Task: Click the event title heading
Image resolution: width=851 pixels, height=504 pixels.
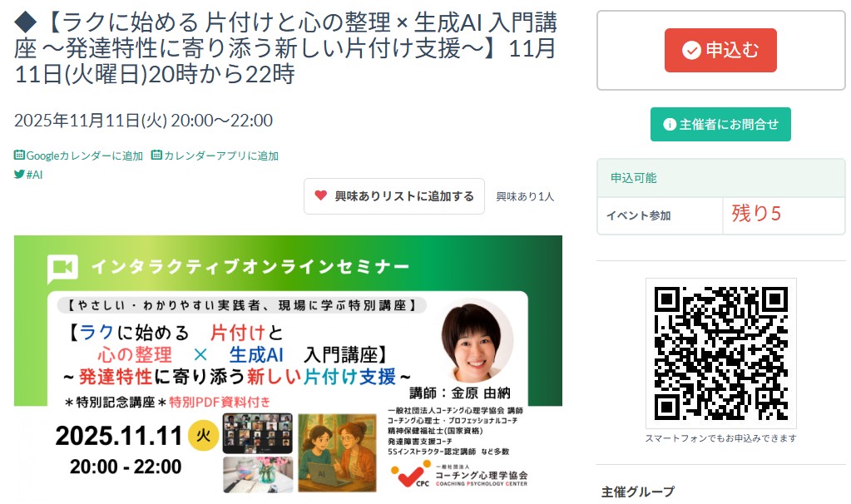Action: [x=285, y=47]
